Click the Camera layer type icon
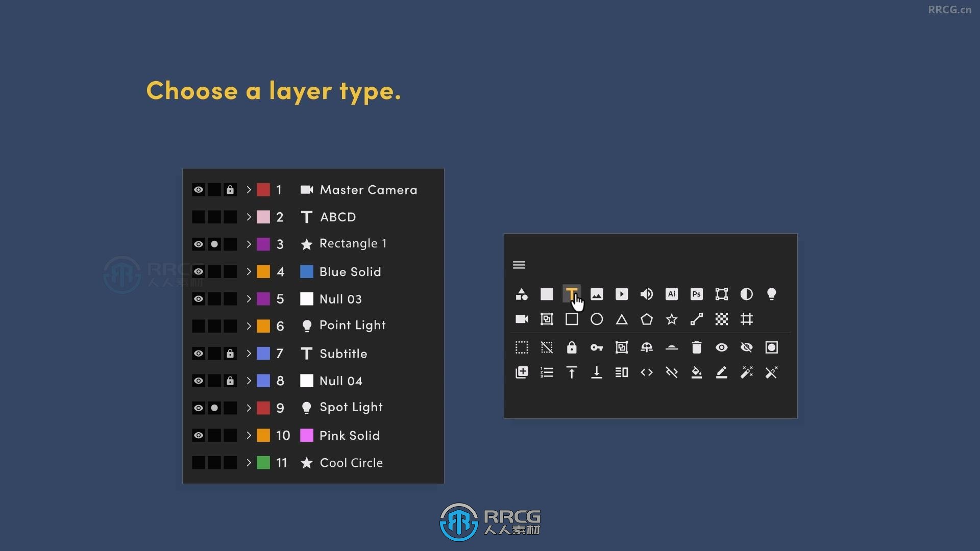 [522, 319]
